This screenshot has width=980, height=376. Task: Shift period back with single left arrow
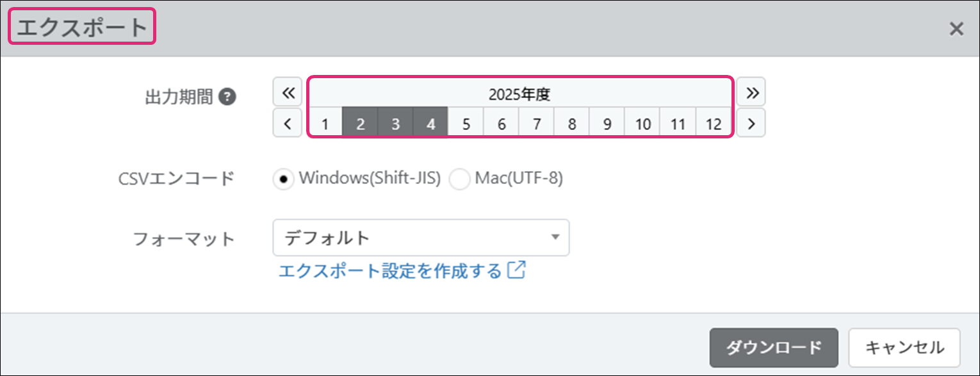pos(288,123)
